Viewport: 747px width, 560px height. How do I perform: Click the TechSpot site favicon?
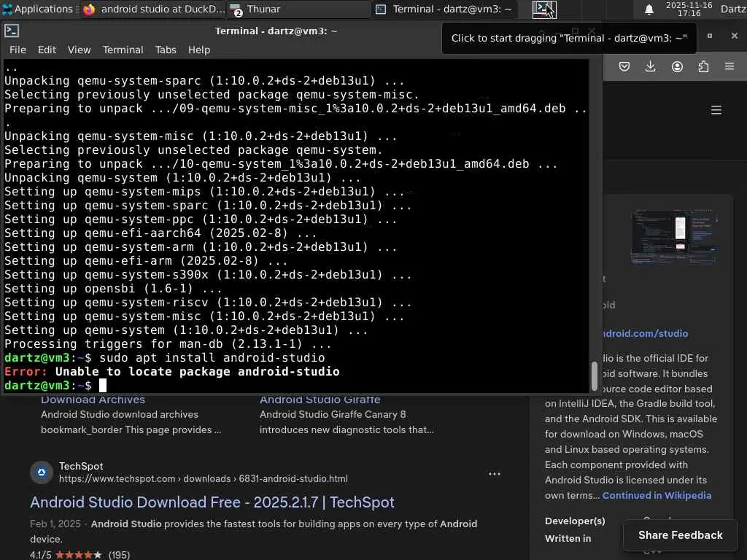(x=42, y=472)
